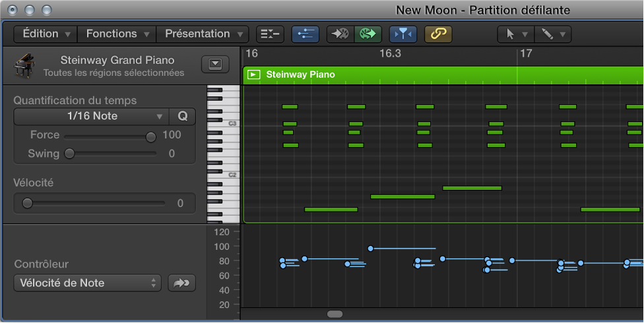Click the Swing slider handle
644x323 pixels.
[69, 154]
